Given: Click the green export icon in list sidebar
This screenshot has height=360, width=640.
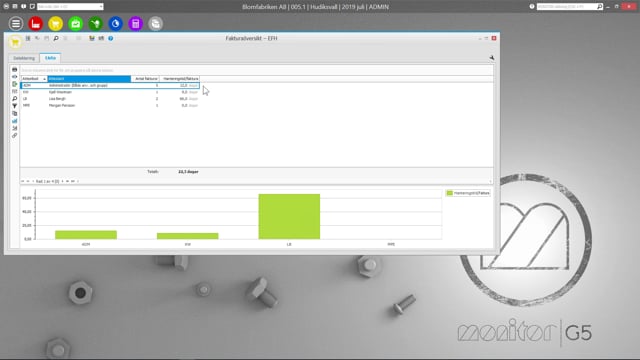Looking at the screenshot, I should click(x=15, y=84).
